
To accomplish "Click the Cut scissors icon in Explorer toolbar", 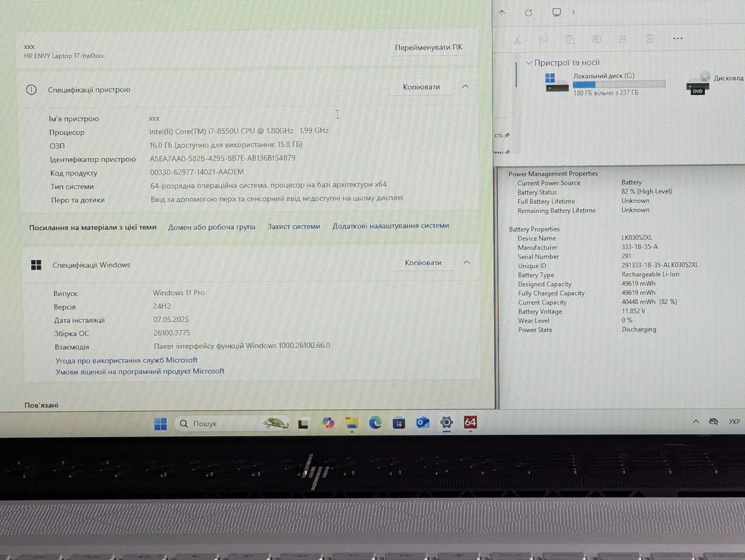I will click(x=517, y=40).
